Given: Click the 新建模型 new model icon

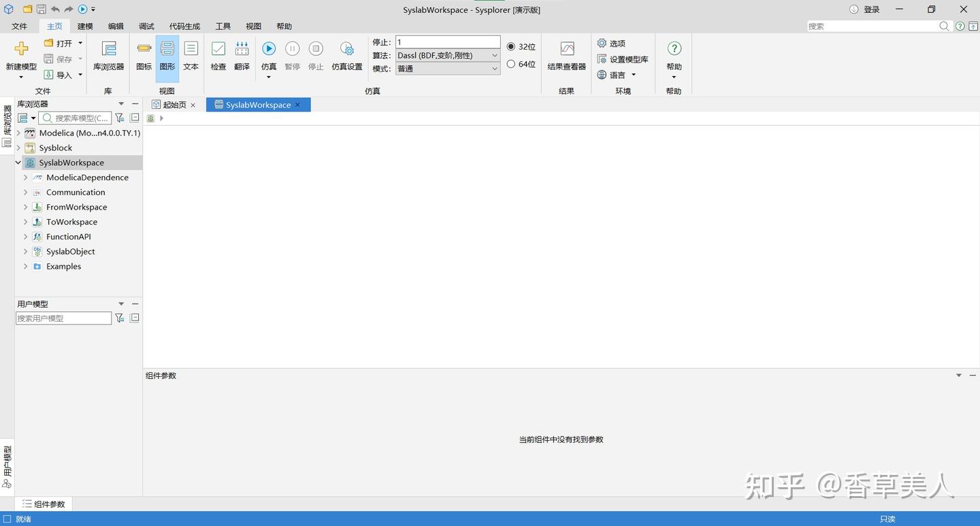Looking at the screenshot, I should [x=21, y=49].
